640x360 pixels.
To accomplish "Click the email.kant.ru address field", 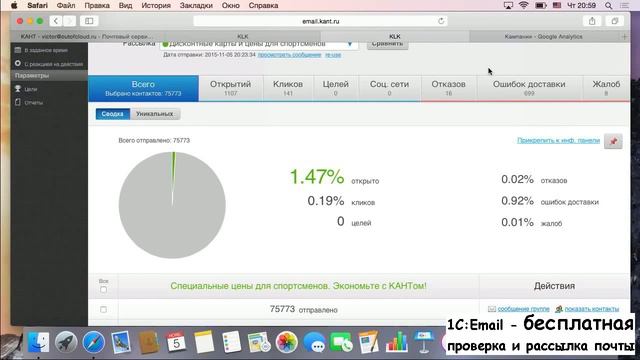I will [320, 21].
